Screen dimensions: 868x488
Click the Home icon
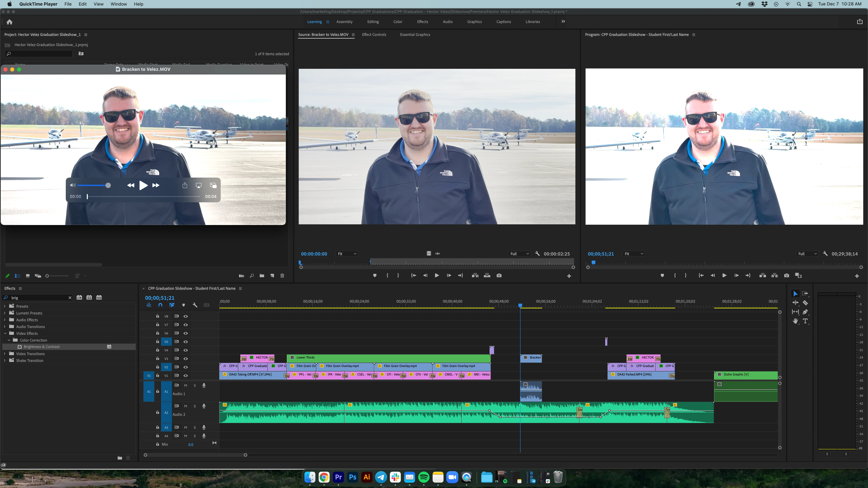(x=9, y=22)
